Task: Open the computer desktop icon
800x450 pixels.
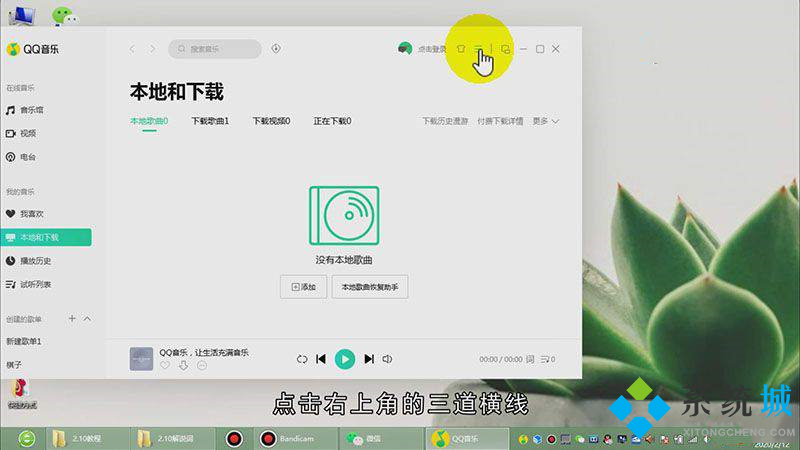Action: click(21, 14)
